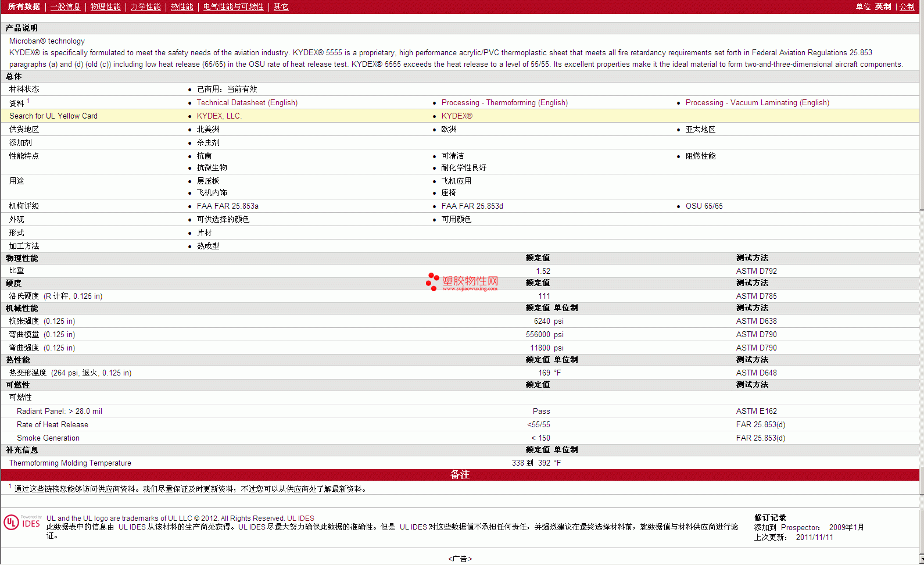Click the ASTM D648 test method
Image resolution: width=924 pixels, height=565 pixels.
[x=756, y=373]
